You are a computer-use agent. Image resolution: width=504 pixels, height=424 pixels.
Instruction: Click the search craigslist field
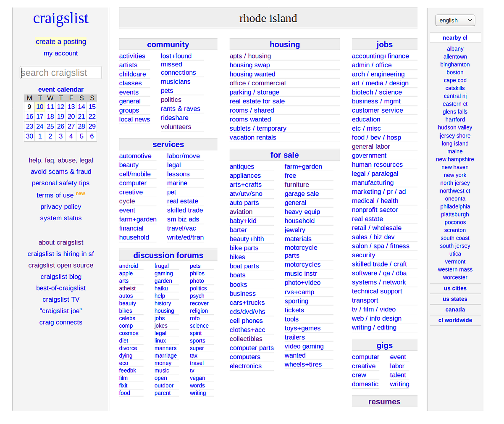61,73
